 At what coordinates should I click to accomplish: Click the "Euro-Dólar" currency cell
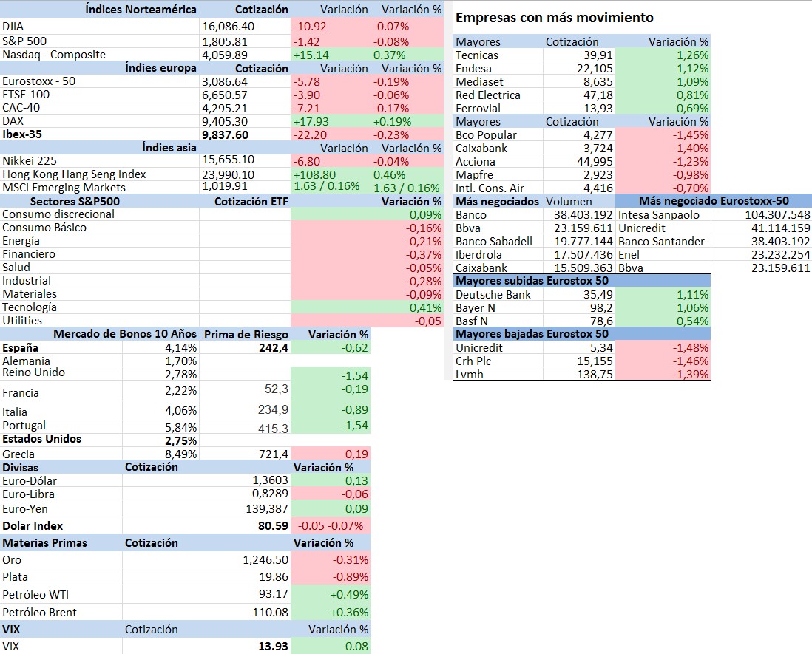(30, 480)
